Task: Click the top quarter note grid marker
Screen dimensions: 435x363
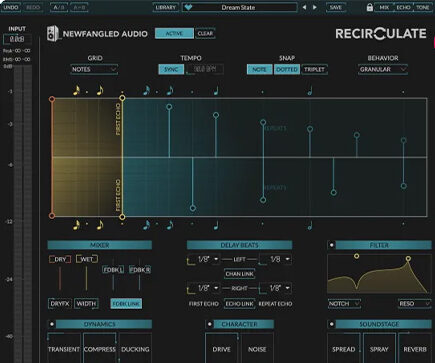Action: [216, 91]
